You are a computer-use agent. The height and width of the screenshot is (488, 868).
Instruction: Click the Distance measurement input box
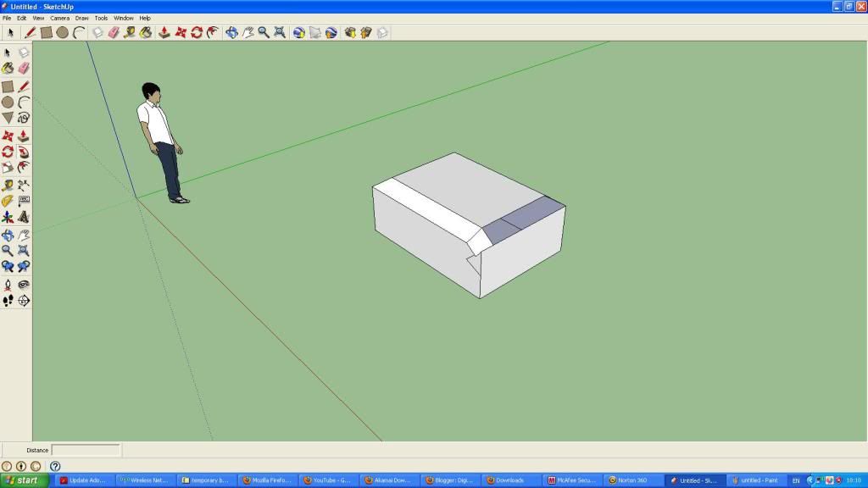tap(86, 450)
